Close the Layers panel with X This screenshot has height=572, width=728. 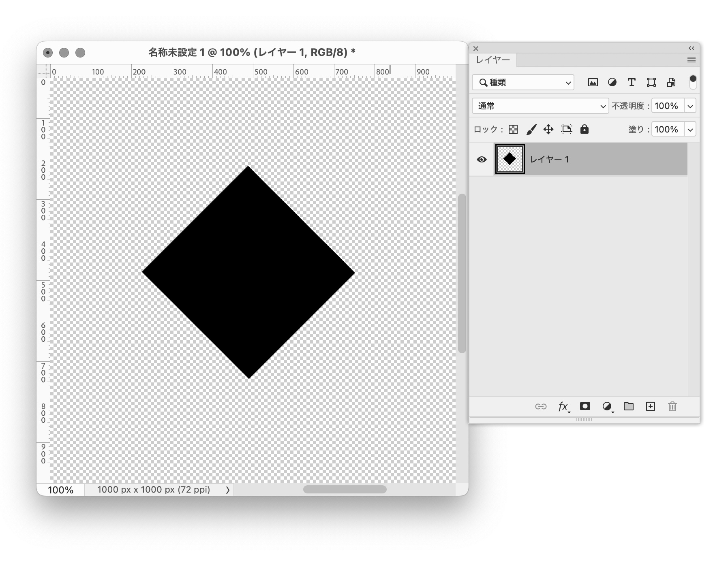tap(476, 48)
